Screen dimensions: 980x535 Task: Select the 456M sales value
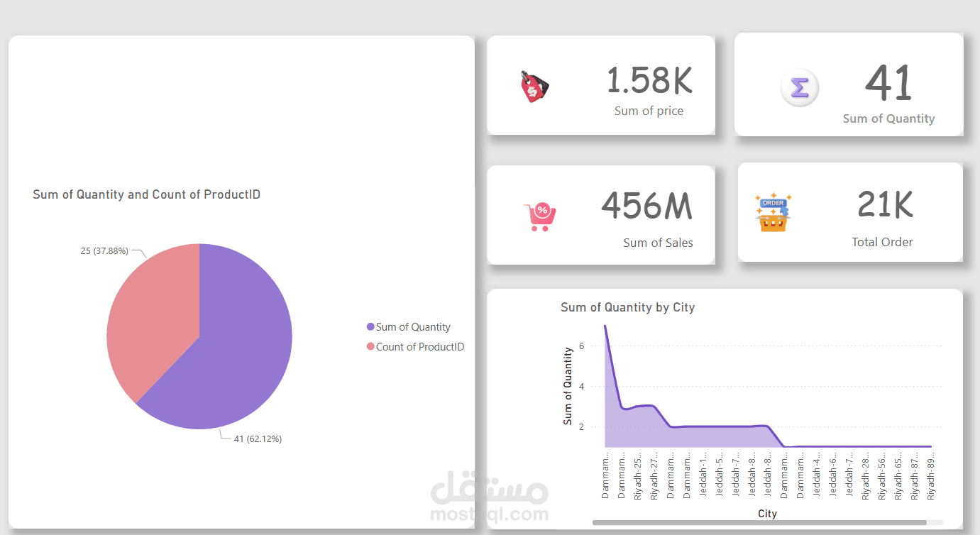point(646,206)
